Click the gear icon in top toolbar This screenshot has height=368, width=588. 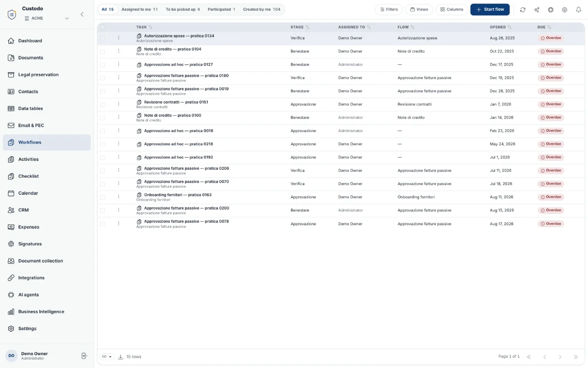[564, 10]
